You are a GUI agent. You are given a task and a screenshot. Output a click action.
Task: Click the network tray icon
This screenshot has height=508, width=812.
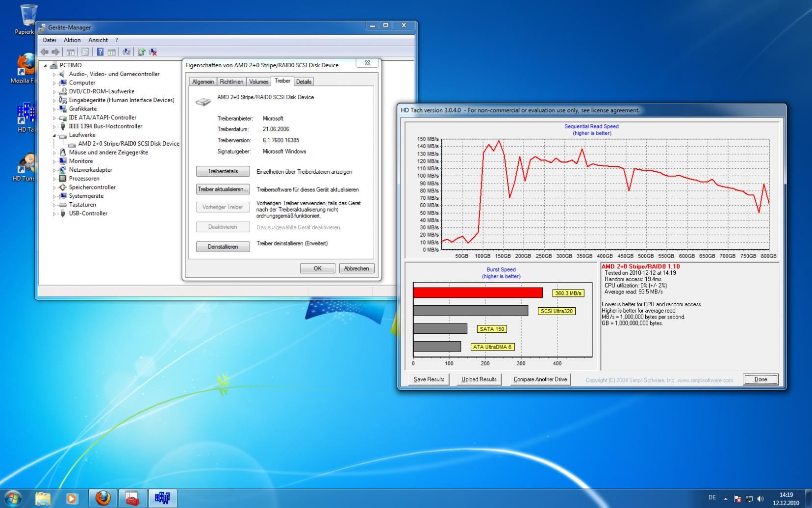click(749, 499)
